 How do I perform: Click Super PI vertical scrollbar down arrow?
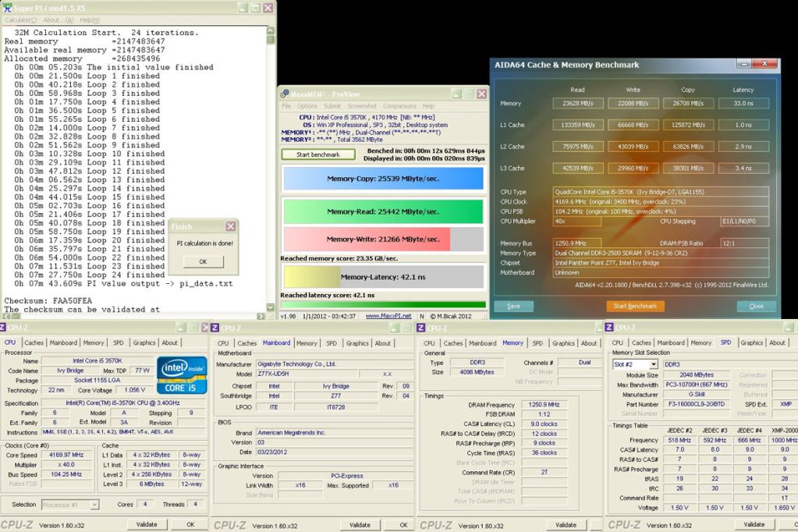tap(270, 307)
